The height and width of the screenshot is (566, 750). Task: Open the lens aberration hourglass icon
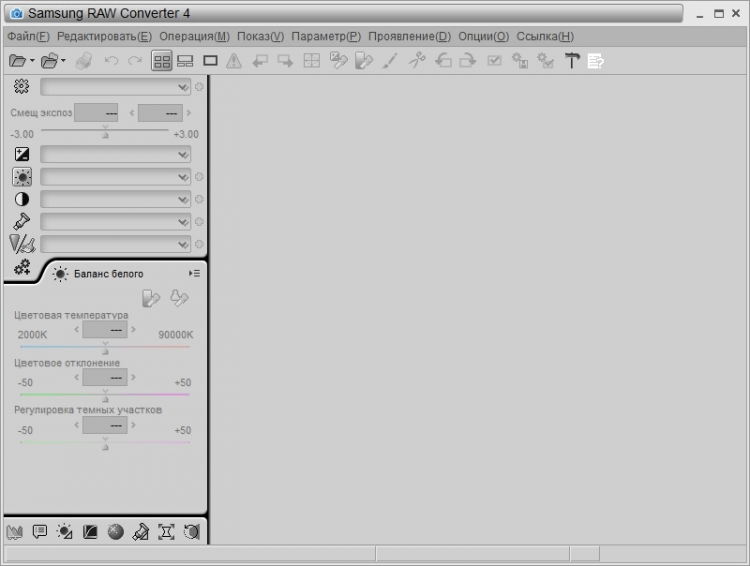pos(166,532)
